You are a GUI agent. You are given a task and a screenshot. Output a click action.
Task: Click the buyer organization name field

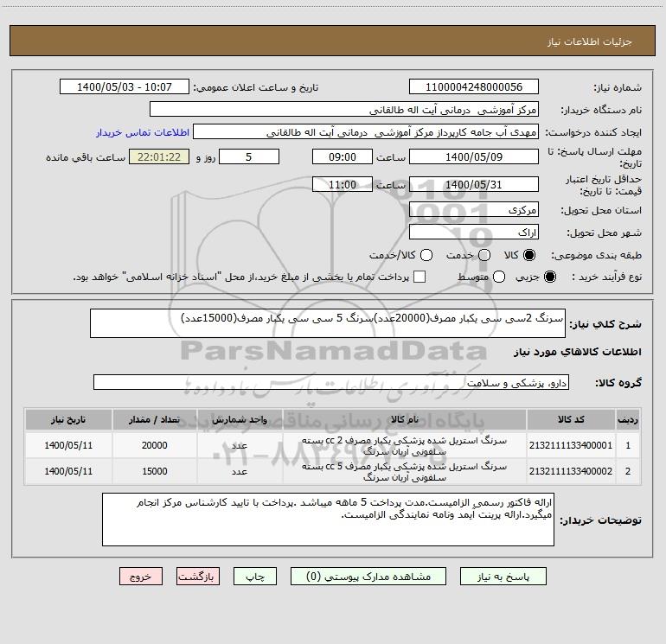pos(344,109)
